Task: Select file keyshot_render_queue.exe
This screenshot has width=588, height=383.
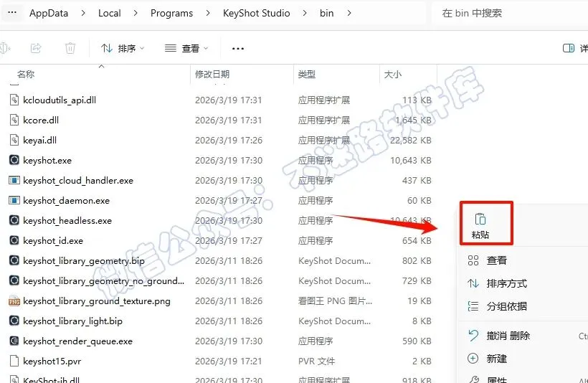Action: click(x=77, y=341)
